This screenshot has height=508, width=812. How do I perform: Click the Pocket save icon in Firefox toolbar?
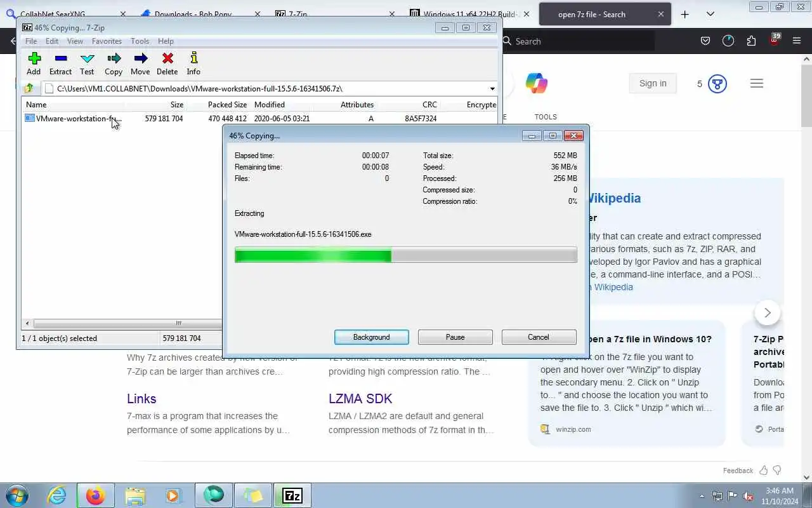click(705, 41)
